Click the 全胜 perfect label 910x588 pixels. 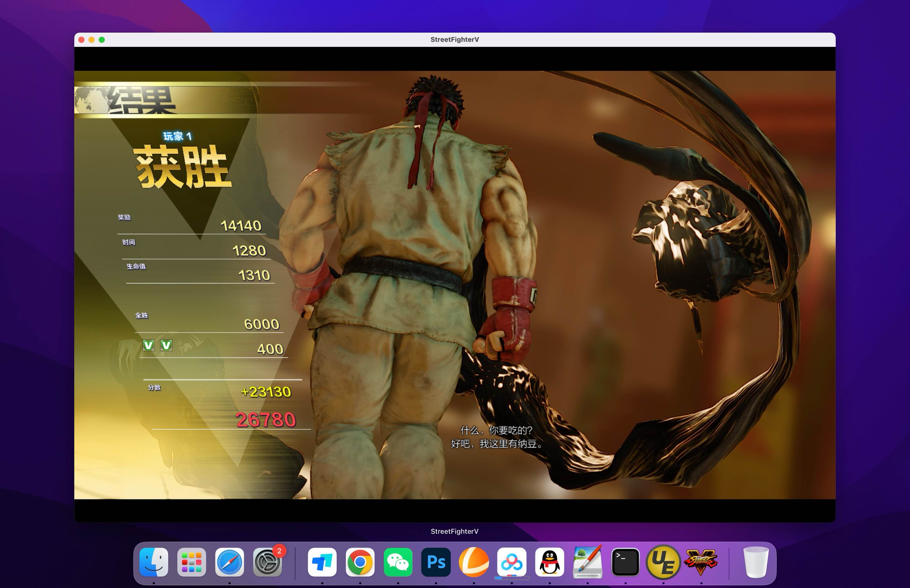tap(142, 315)
